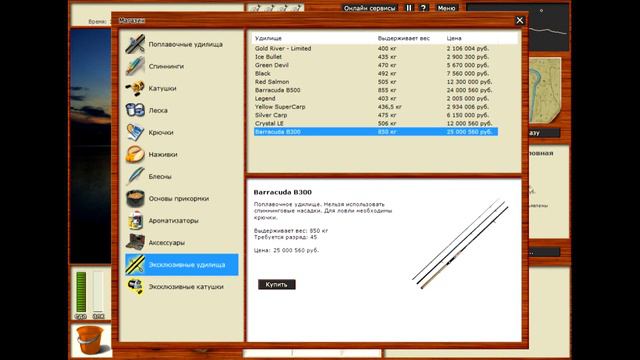Click the map thumbnail behind the shop
The width and height of the screenshot is (640, 360).
[544, 91]
